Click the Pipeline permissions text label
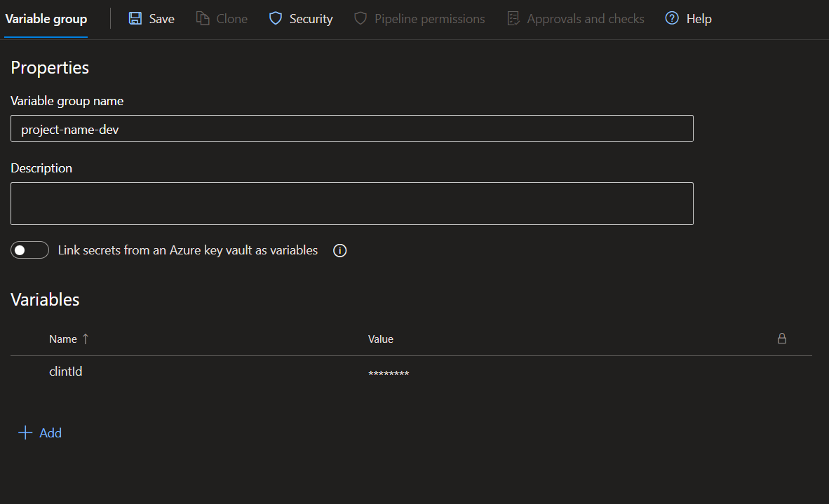Image resolution: width=829 pixels, height=504 pixels. point(429,19)
